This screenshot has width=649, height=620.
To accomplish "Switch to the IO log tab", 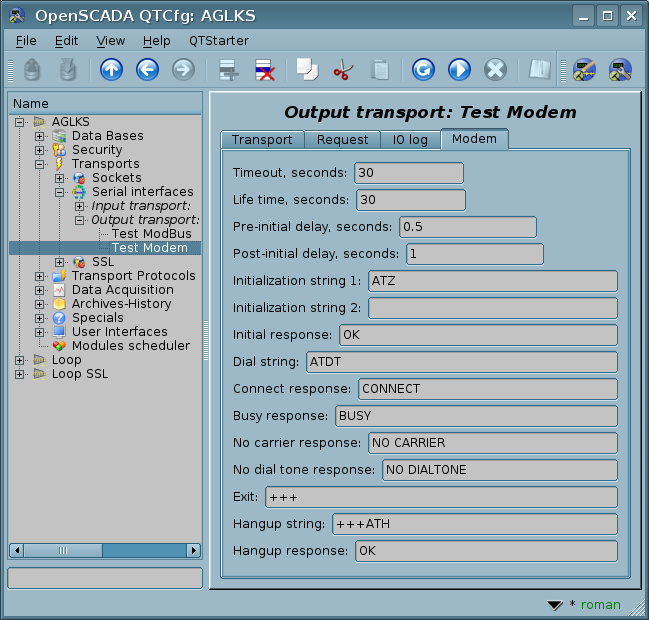I will point(410,139).
